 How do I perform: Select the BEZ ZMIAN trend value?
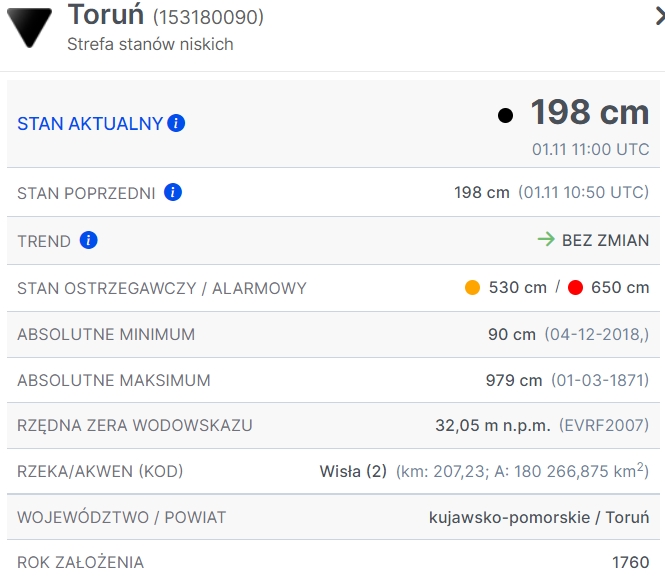[605, 240]
